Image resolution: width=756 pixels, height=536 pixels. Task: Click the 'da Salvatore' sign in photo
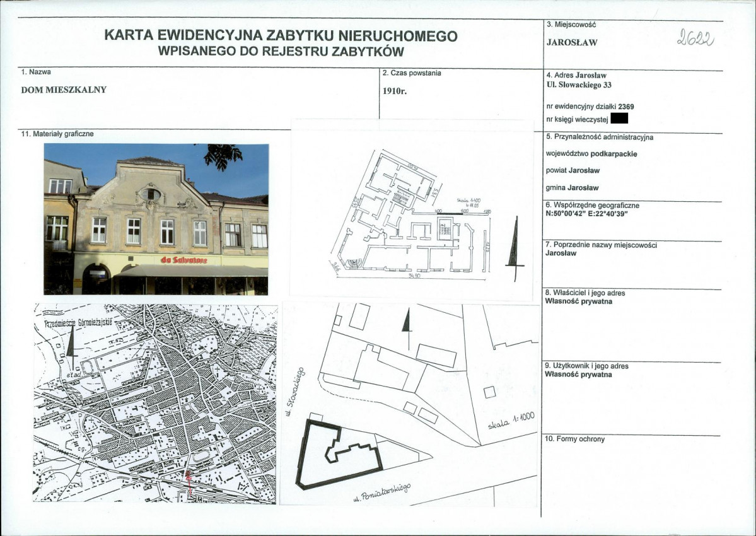coord(184,260)
